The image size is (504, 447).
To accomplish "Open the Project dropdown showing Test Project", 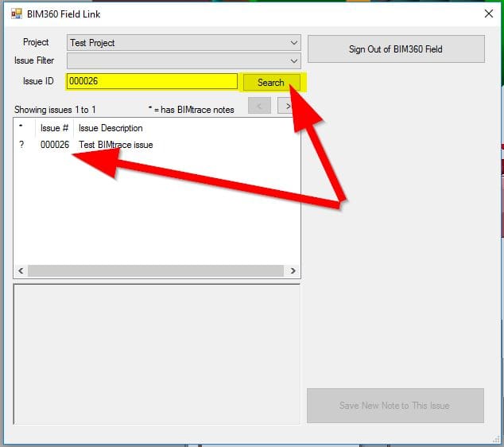I will coord(184,43).
